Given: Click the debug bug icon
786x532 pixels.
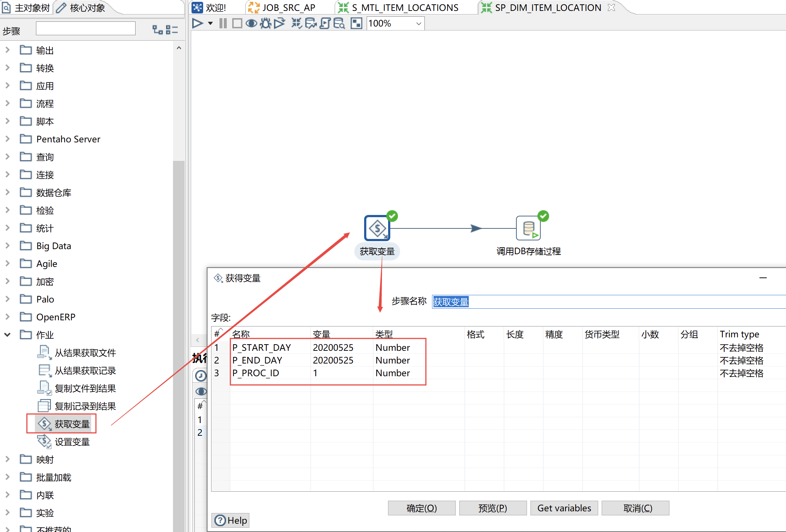Looking at the screenshot, I should 266,24.
